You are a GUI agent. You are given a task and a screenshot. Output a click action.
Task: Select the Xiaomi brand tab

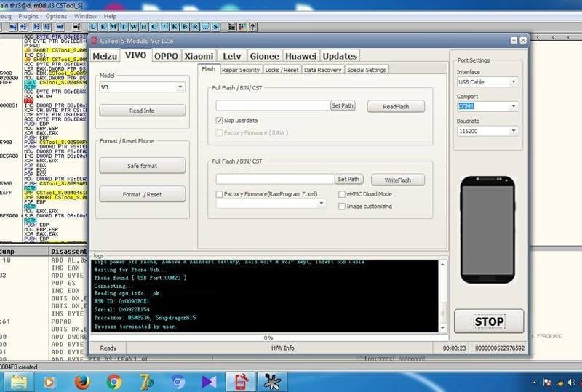pos(199,56)
